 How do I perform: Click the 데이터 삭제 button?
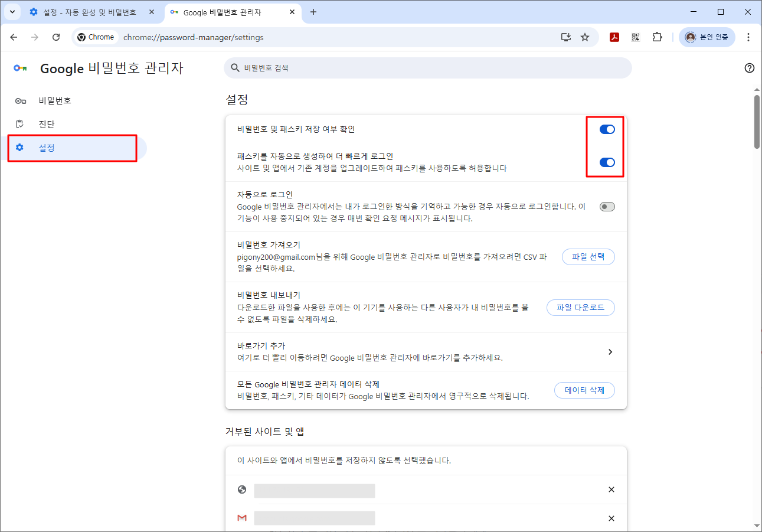584,390
